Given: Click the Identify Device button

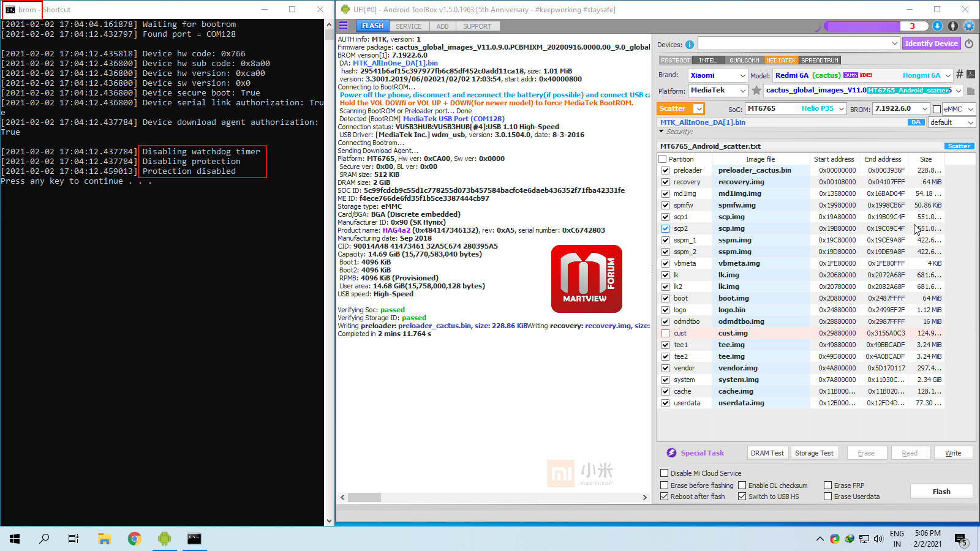Looking at the screenshot, I should (x=931, y=43).
